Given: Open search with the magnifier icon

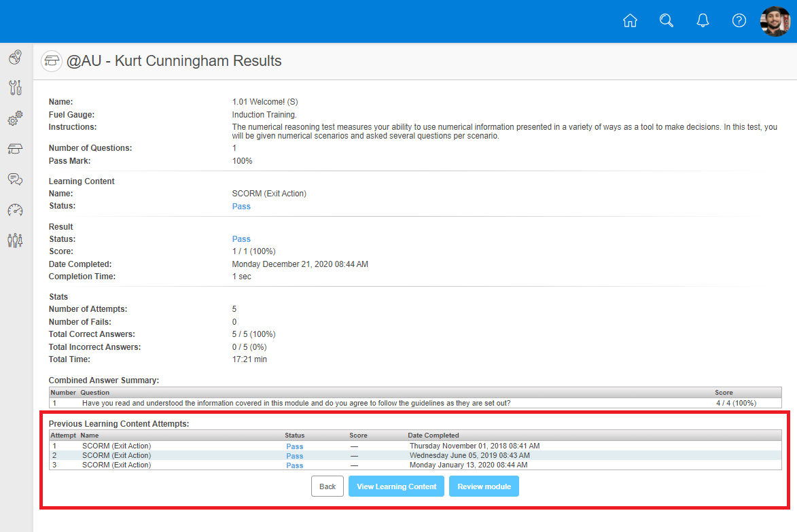Looking at the screenshot, I should click(667, 21).
